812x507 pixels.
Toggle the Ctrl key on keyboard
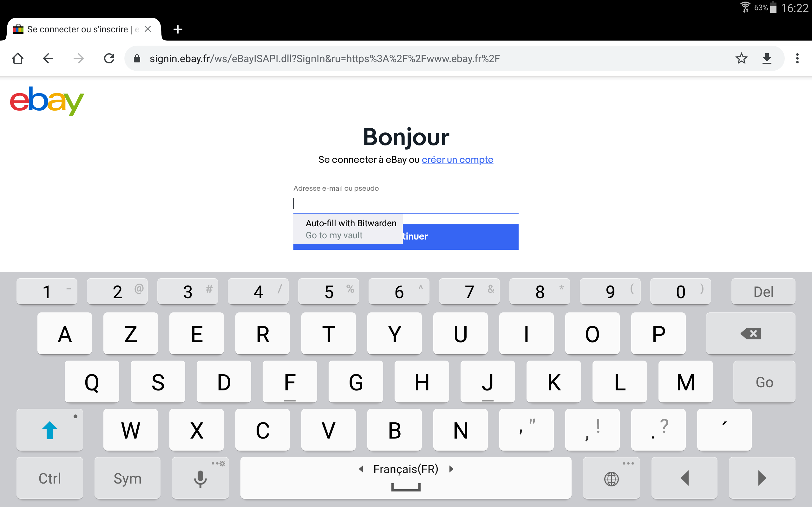pyautogui.click(x=50, y=478)
